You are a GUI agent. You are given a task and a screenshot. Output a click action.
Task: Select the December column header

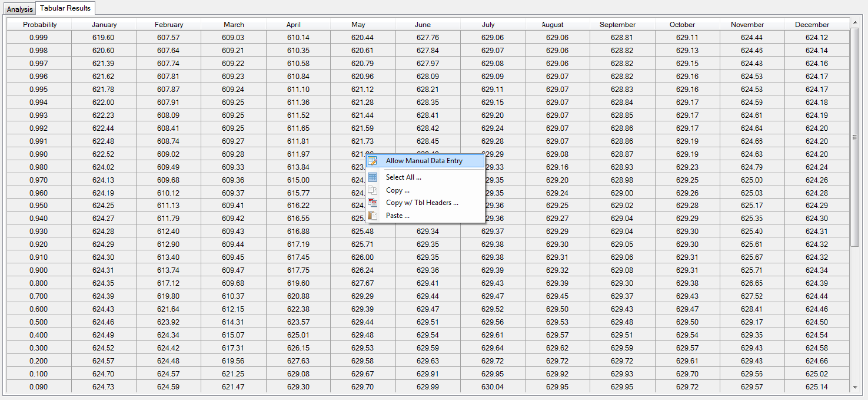(812, 25)
